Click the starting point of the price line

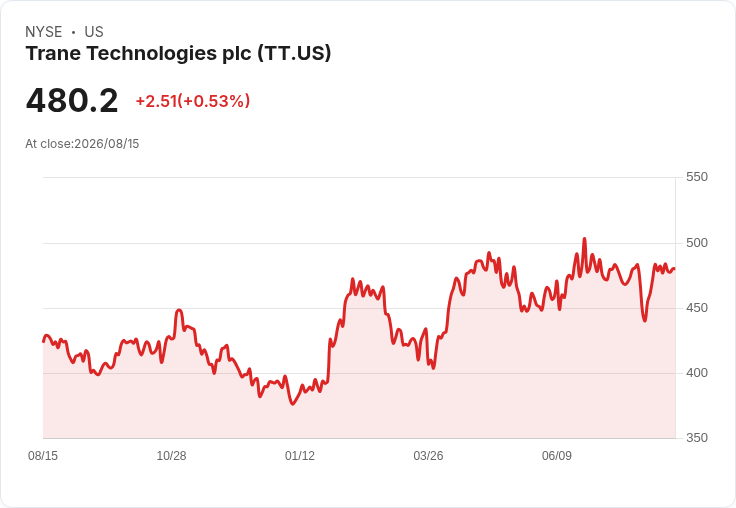pos(44,341)
